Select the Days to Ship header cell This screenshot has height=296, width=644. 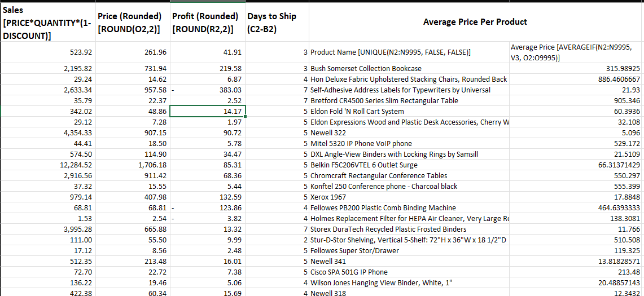pyautogui.click(x=277, y=22)
